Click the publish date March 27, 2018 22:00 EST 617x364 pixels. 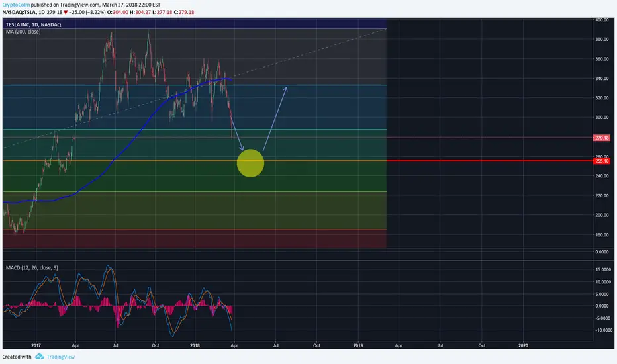(132, 5)
